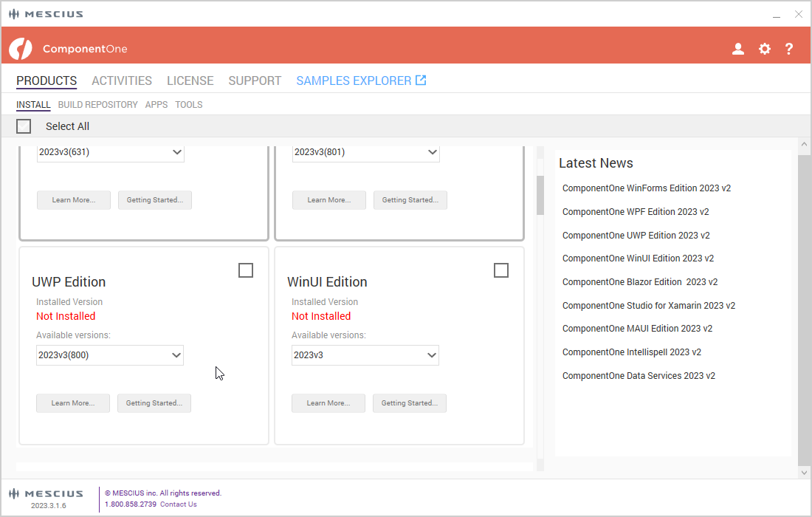The image size is (812, 517).
Task: Expand the 2023v3(631) version dropdown
Action: [x=110, y=152]
